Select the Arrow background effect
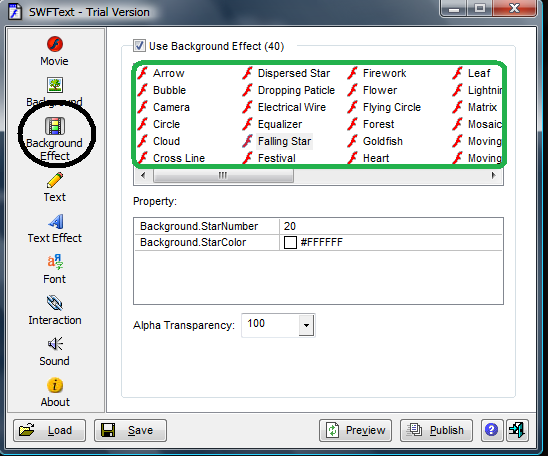 tap(161, 73)
